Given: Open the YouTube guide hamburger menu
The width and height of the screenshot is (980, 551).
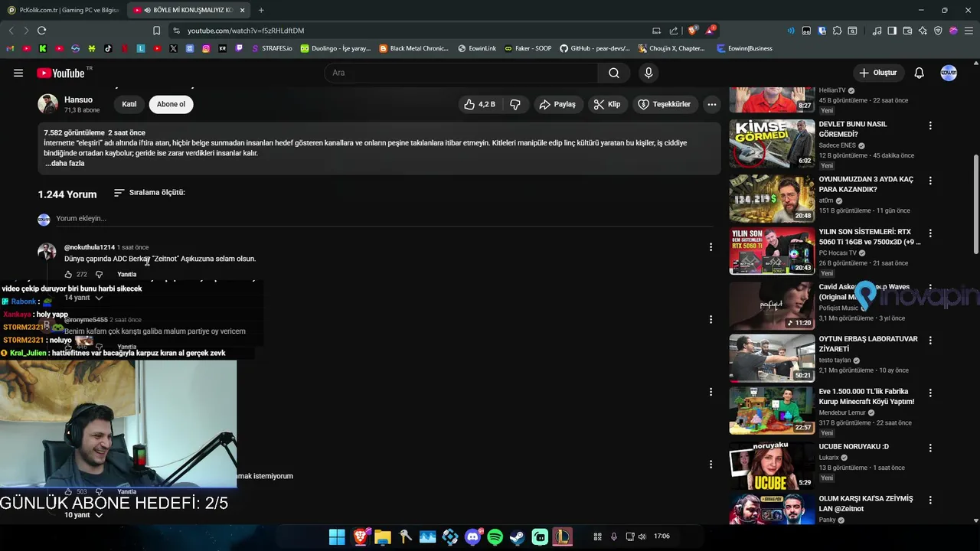Looking at the screenshot, I should click(x=18, y=73).
